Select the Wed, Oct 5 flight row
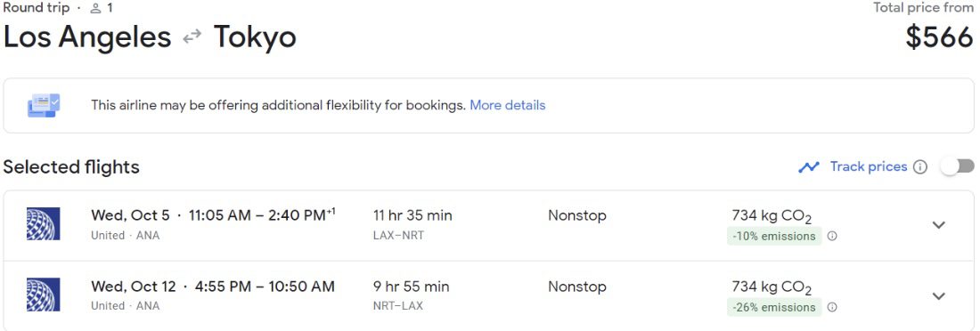Image resolution: width=980 pixels, height=331 pixels. [x=489, y=225]
